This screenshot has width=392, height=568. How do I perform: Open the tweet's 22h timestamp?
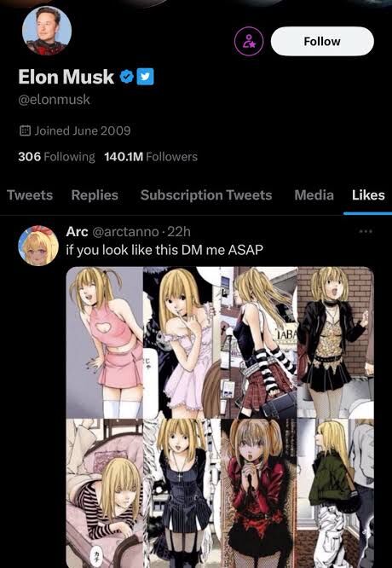click(x=179, y=231)
